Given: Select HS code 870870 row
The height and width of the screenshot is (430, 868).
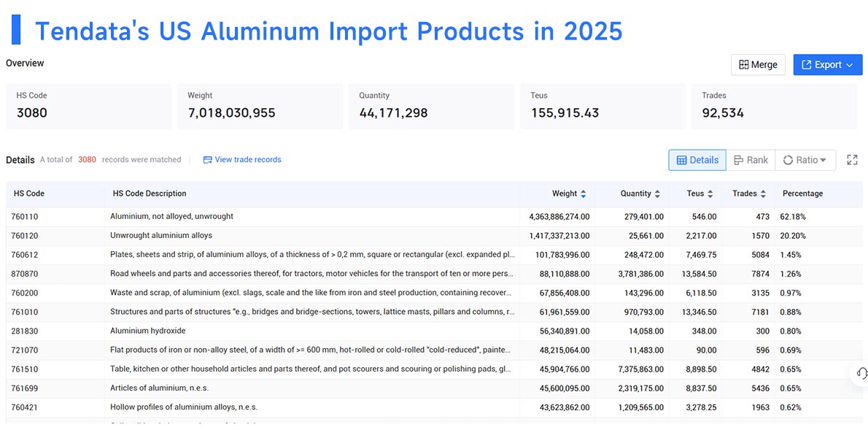Looking at the screenshot, I should [x=434, y=274].
